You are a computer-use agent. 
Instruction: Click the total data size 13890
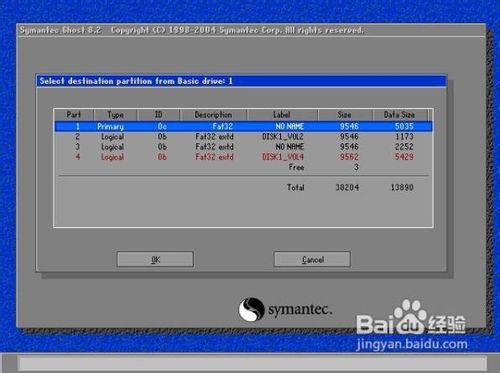click(402, 187)
